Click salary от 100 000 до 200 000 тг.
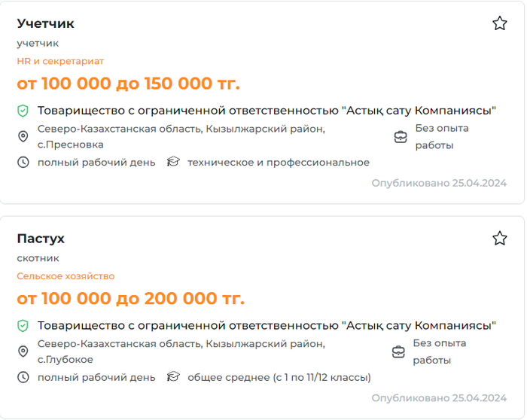Screen dimensions: 527x420 [130, 299]
